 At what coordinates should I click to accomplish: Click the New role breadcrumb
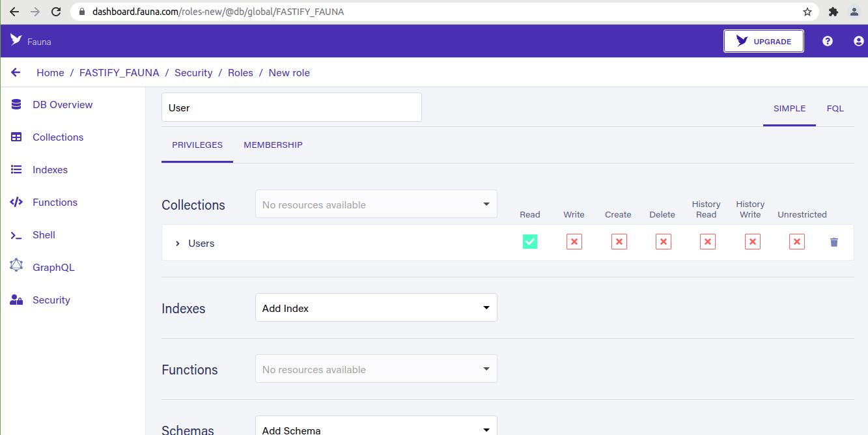pyautogui.click(x=289, y=73)
